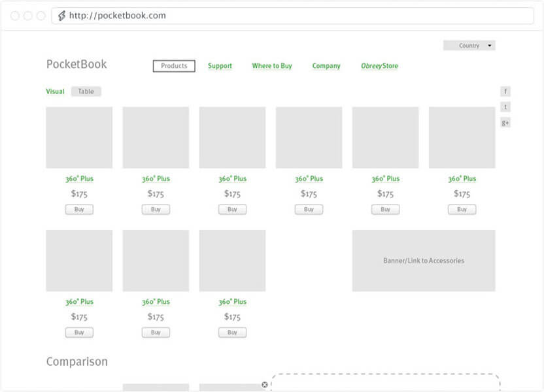
Task: Open the Support menu item
Action: point(220,66)
